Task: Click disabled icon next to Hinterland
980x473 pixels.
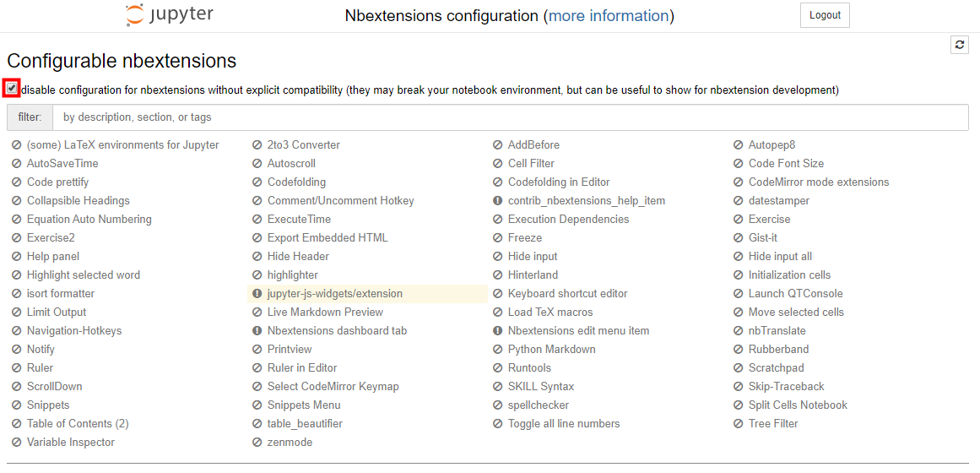Action: pyautogui.click(x=497, y=275)
